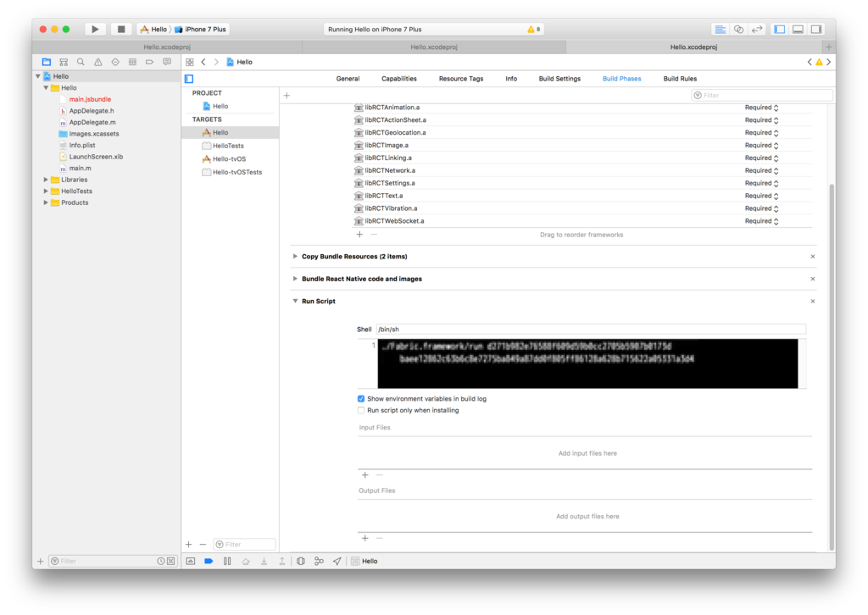Add an input file plus button
Image resolution: width=868 pixels, height=615 pixels.
point(364,475)
